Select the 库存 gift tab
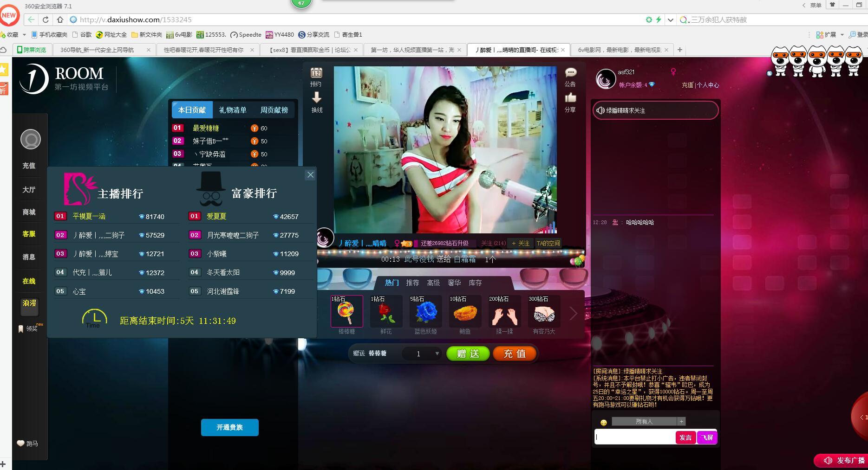868x470 pixels. pos(475,283)
